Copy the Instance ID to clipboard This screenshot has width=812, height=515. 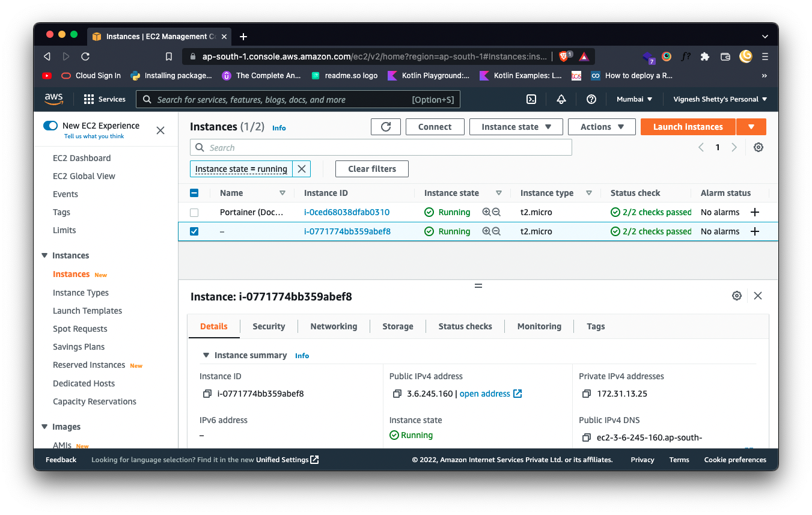coord(207,394)
